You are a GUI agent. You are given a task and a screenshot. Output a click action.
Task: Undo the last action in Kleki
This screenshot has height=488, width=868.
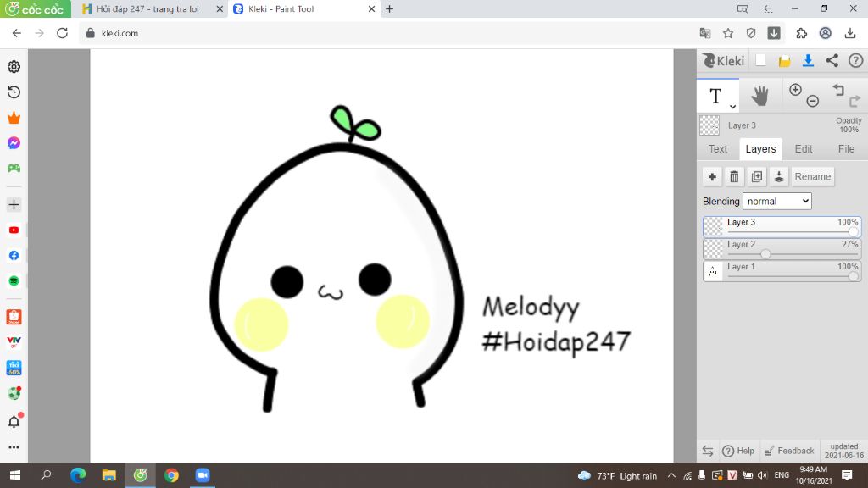pos(838,90)
